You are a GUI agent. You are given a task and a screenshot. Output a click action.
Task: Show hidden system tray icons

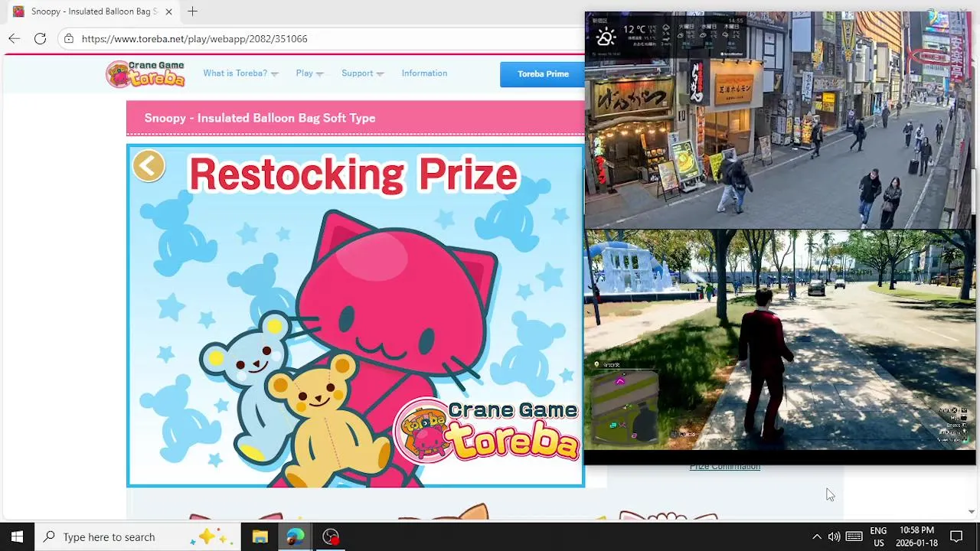pos(816,537)
